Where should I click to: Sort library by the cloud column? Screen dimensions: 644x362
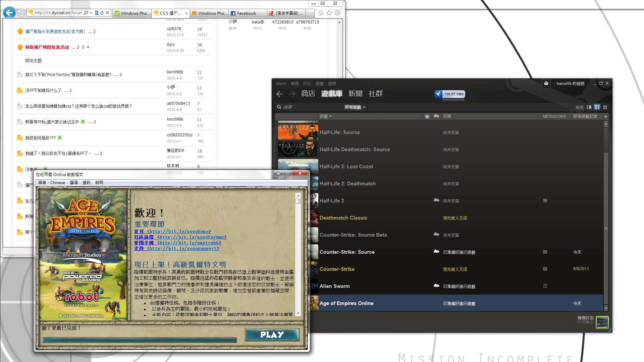(x=436, y=116)
